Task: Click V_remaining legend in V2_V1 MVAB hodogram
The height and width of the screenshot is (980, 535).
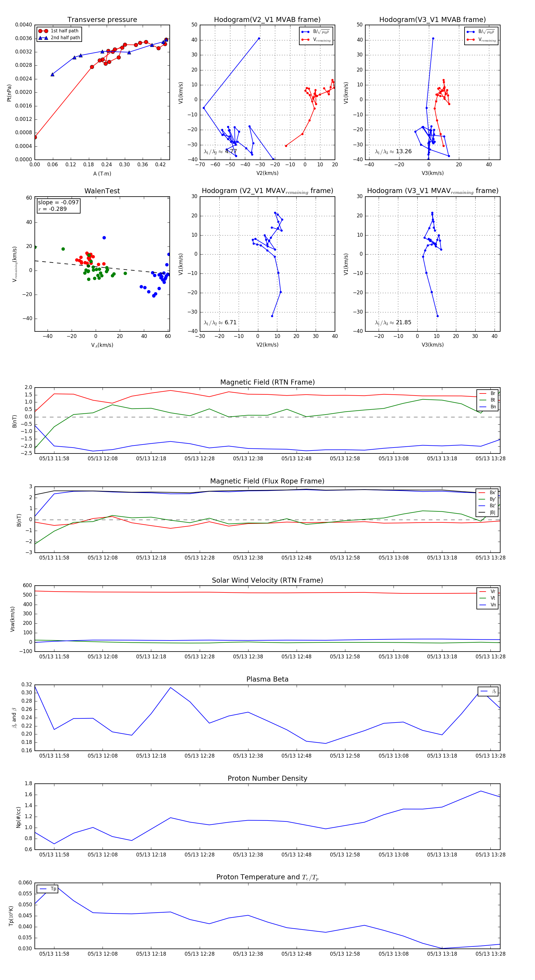Action: pyautogui.click(x=316, y=39)
